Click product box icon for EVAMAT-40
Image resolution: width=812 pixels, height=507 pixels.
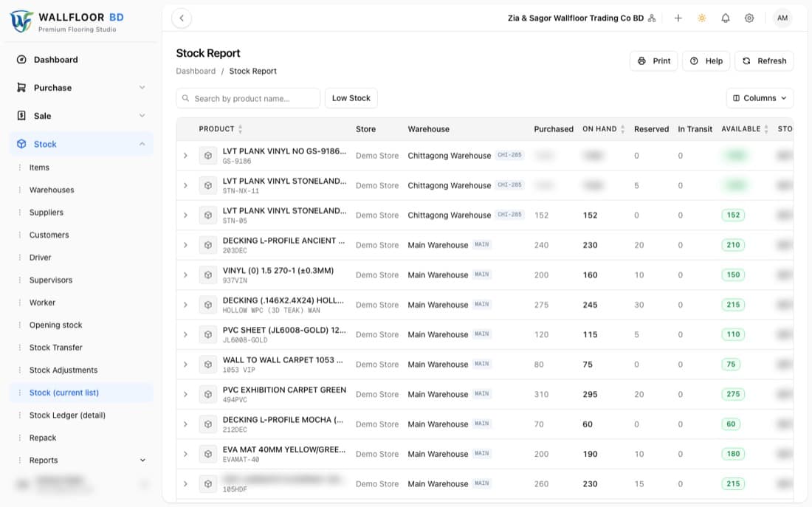207,454
